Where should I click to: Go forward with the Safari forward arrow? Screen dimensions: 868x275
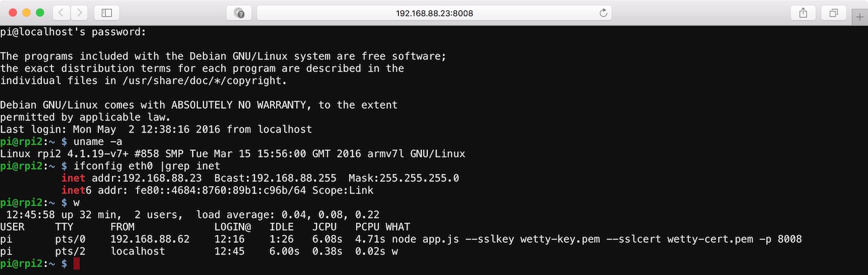[79, 13]
